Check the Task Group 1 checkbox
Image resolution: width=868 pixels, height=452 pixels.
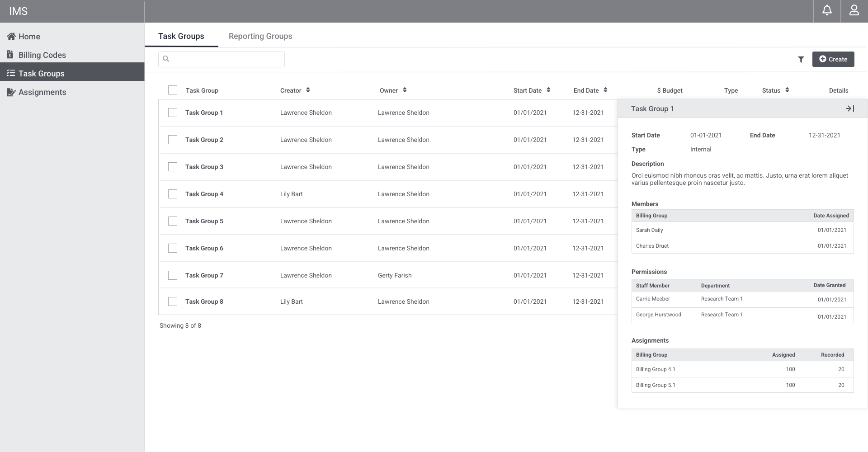click(x=173, y=113)
